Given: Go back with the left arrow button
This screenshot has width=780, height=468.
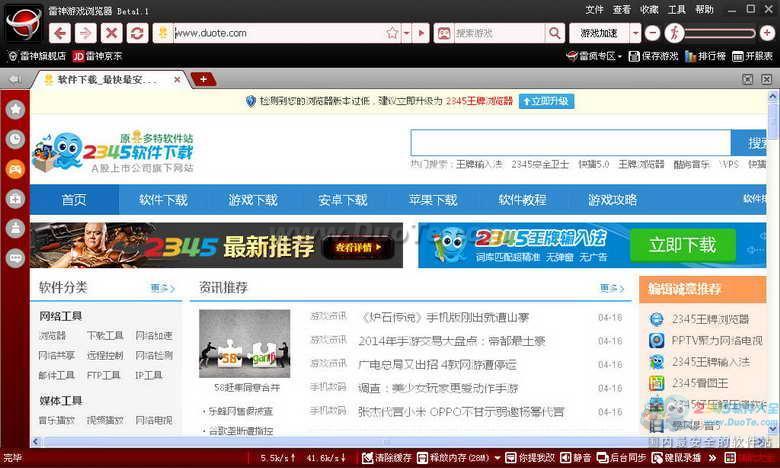Looking at the screenshot, I should pos(60,33).
